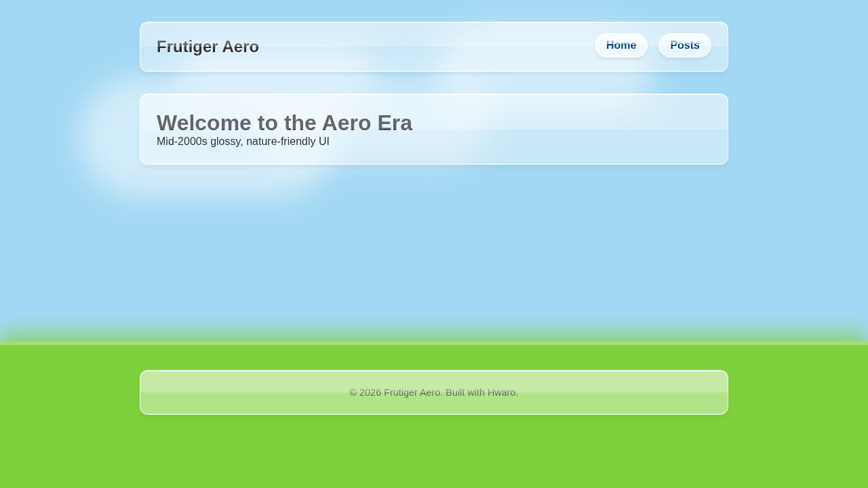
Task: Select the Home pill in the navbar
Action: [x=620, y=45]
